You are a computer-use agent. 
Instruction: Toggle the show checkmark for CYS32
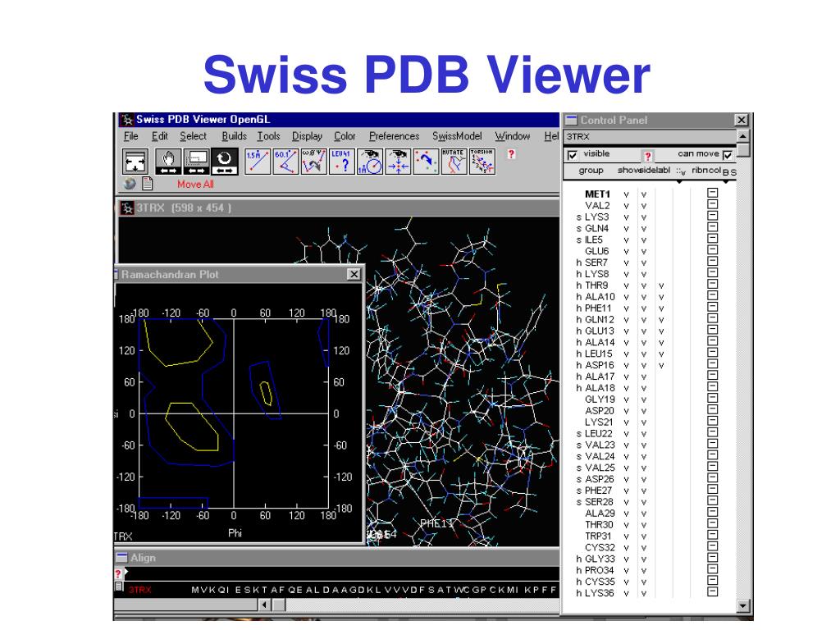(626, 547)
